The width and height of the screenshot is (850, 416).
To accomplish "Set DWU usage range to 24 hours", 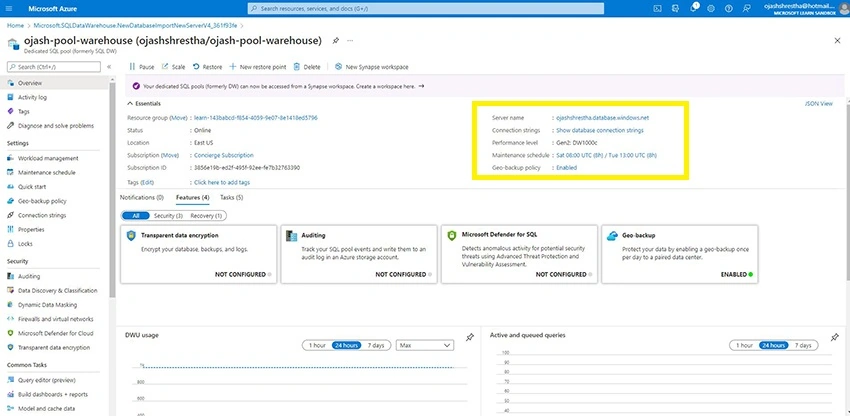I will click(347, 345).
